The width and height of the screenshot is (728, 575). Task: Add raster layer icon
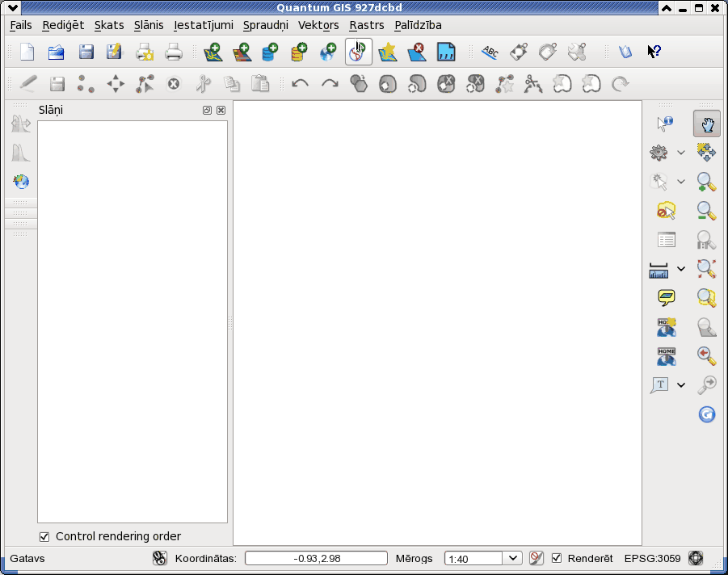(x=242, y=52)
